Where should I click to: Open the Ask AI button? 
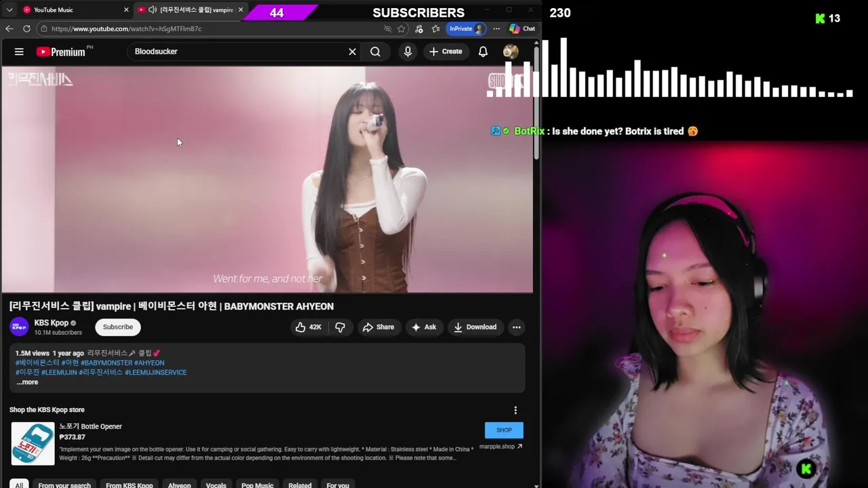coord(424,327)
